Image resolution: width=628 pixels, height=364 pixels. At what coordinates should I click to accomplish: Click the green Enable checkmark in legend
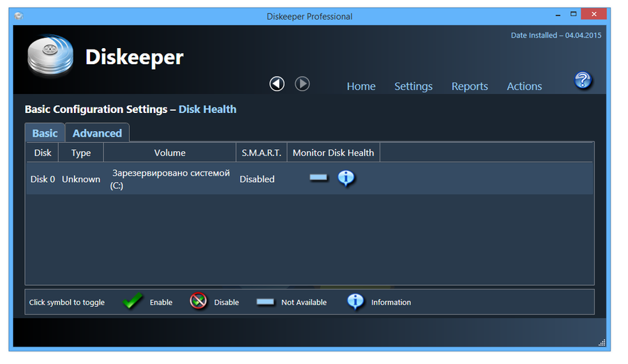[133, 301]
